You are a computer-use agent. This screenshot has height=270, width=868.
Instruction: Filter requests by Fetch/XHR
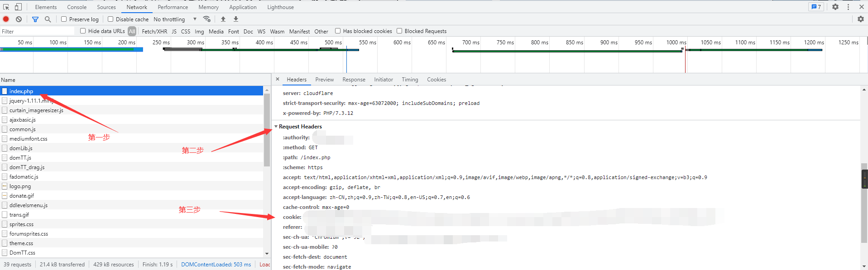(154, 31)
